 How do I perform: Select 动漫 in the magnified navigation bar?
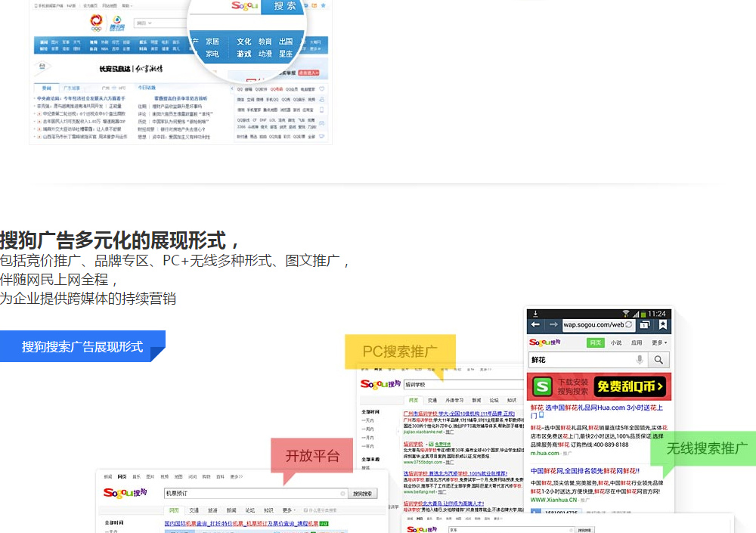(265, 54)
